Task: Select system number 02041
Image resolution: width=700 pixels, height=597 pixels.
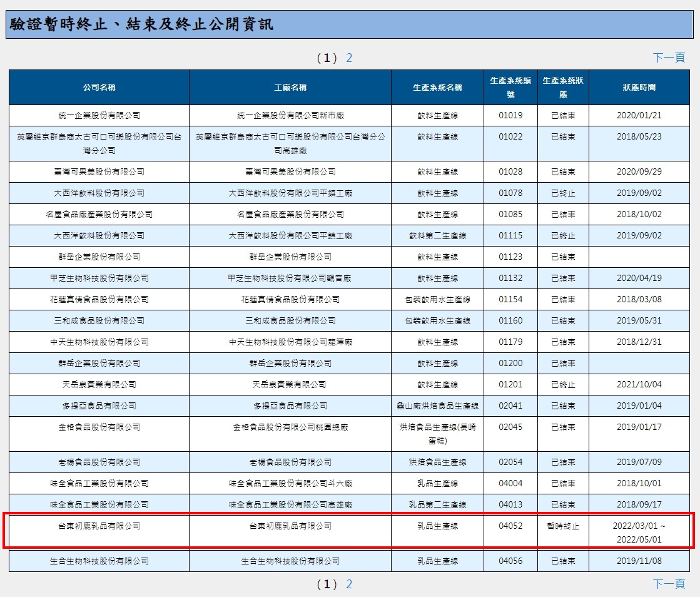Action: click(510, 406)
